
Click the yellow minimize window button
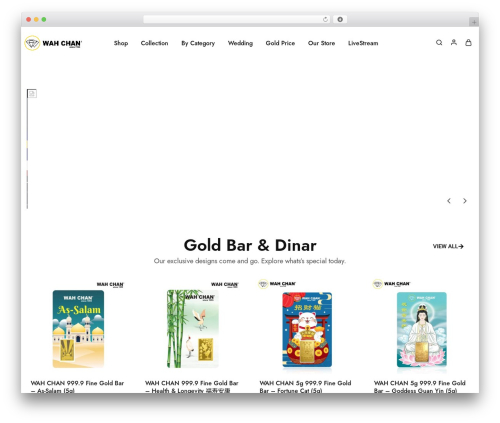36,20
